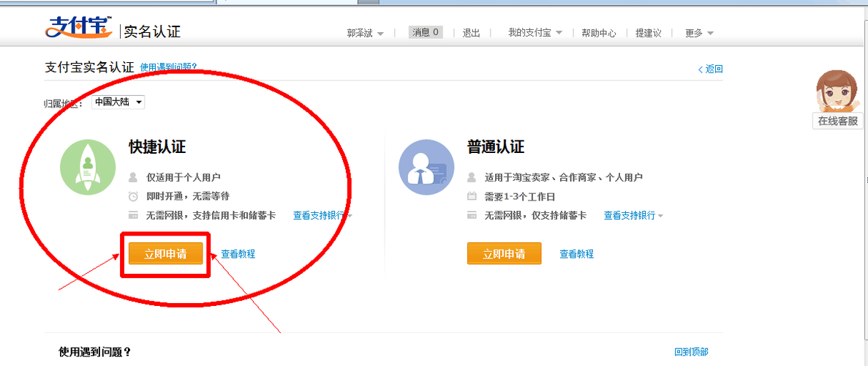Expand 查看支持银行 under 普通认证
The width and height of the screenshot is (868, 366).
pos(633,215)
